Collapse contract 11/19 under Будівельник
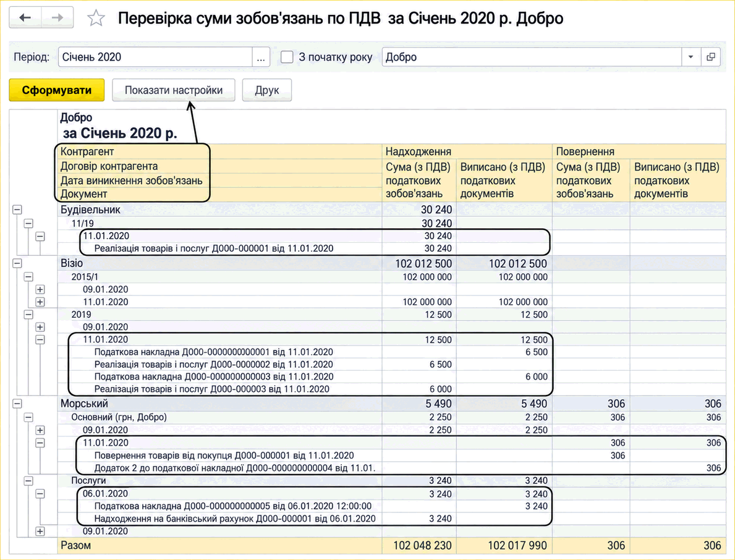The height and width of the screenshot is (560, 735). coord(28,224)
